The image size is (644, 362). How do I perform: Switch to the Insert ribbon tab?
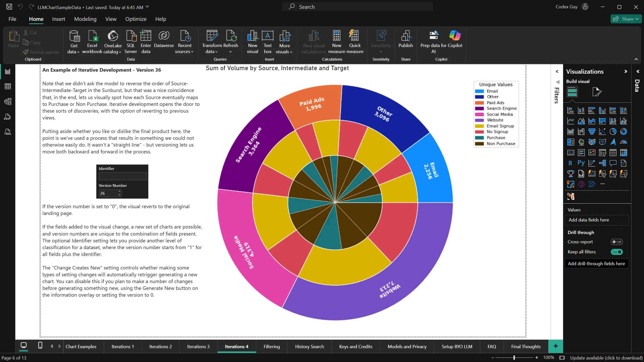[x=59, y=19]
